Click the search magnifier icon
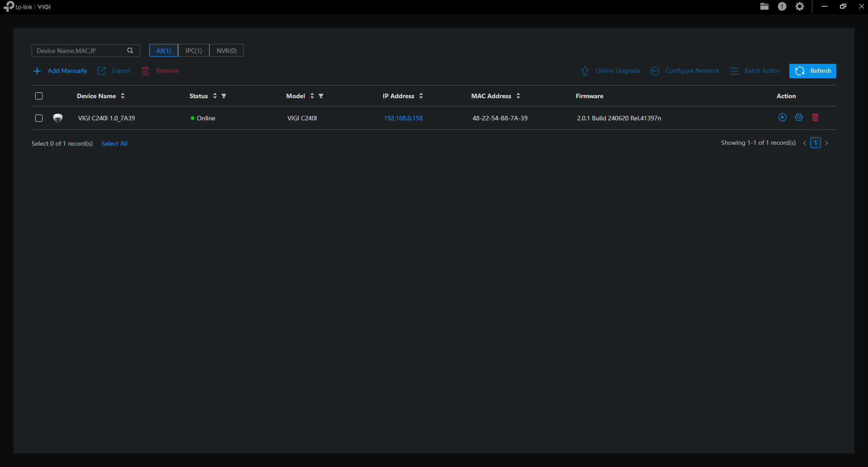868x467 pixels. pos(130,51)
